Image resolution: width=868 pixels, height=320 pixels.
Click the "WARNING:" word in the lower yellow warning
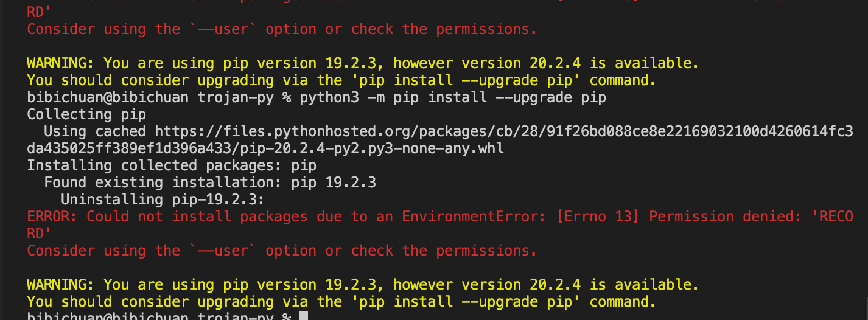click(x=61, y=285)
